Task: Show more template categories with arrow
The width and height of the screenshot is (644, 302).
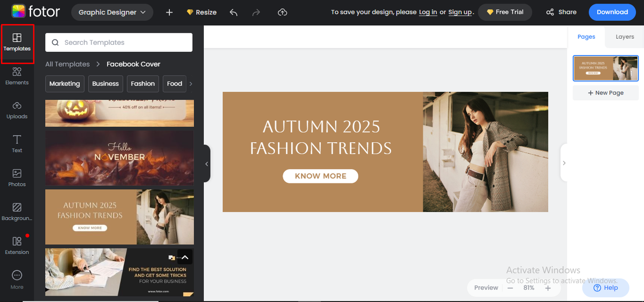Action: tap(191, 84)
